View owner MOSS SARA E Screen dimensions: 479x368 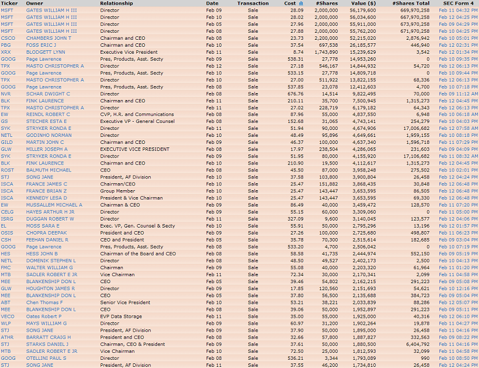(42, 226)
